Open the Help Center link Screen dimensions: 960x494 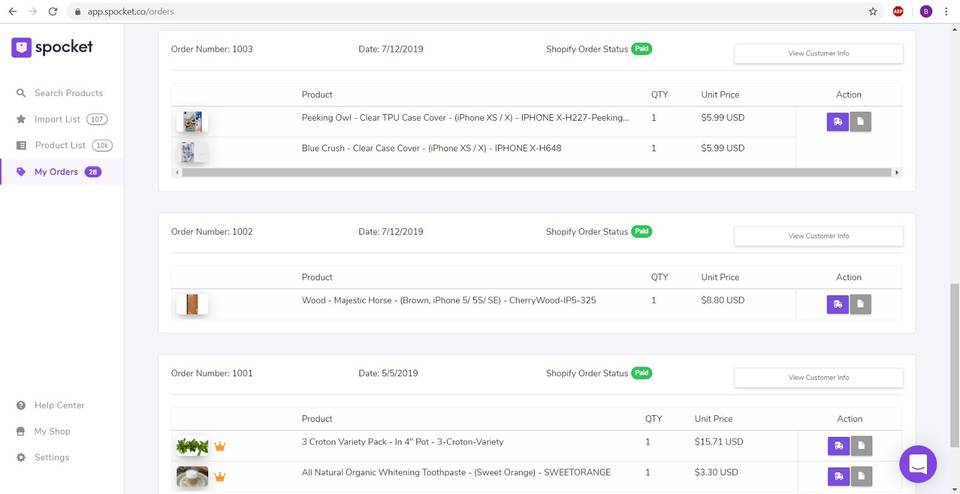(59, 405)
